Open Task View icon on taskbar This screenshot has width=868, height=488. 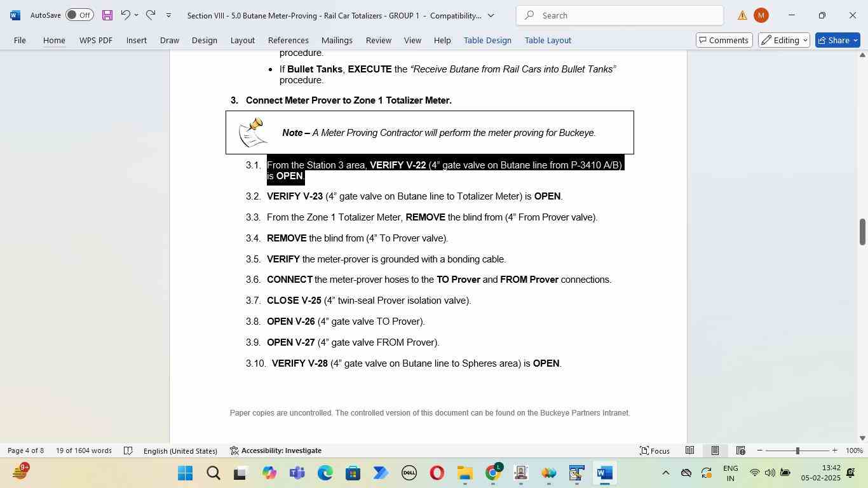(x=240, y=473)
